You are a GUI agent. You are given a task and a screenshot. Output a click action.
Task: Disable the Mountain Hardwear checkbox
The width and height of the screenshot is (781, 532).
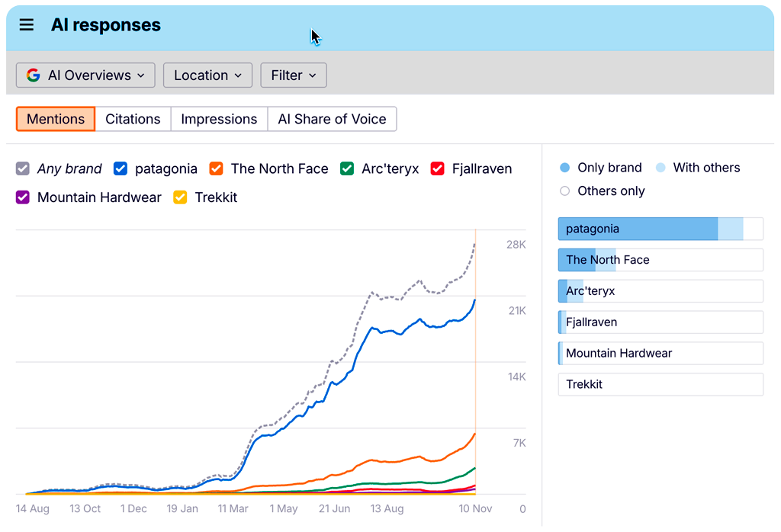point(23,197)
